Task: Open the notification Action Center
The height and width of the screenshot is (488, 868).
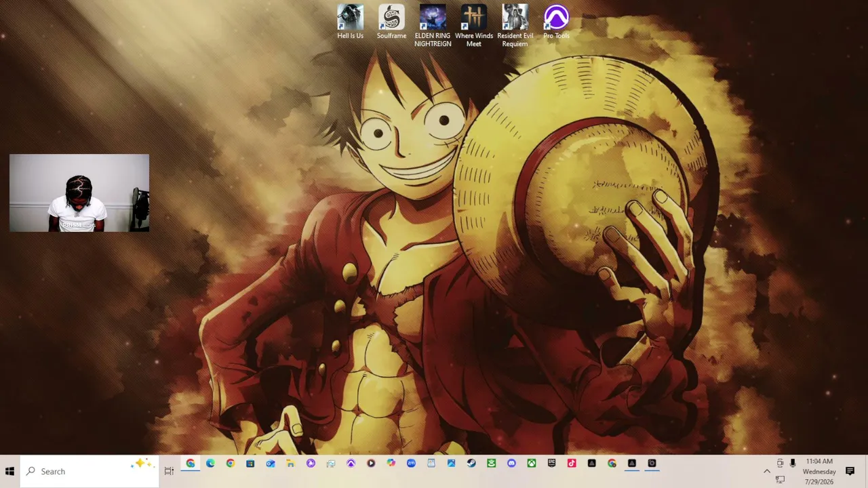Action: point(850,471)
